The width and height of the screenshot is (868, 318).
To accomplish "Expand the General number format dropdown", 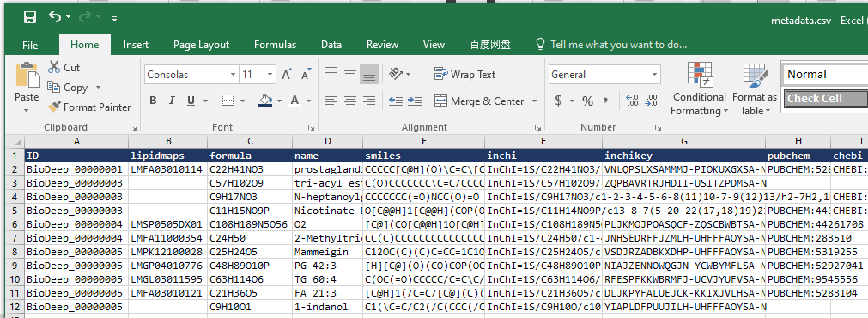I will [x=655, y=74].
